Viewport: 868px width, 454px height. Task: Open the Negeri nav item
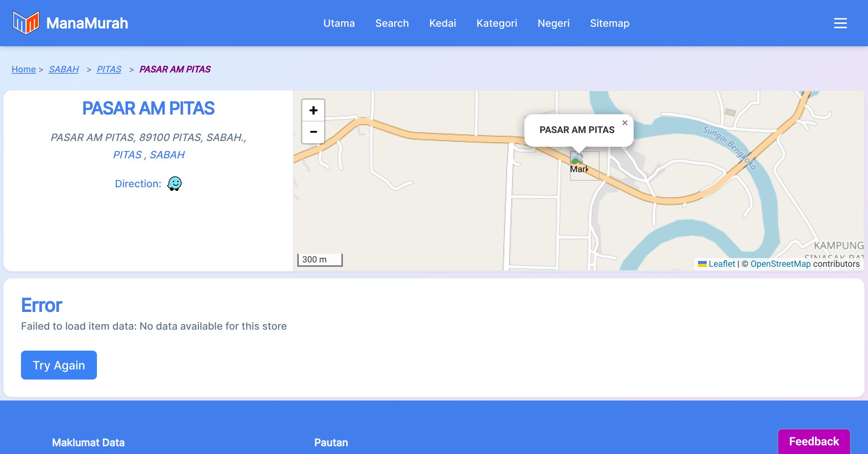pyautogui.click(x=554, y=23)
